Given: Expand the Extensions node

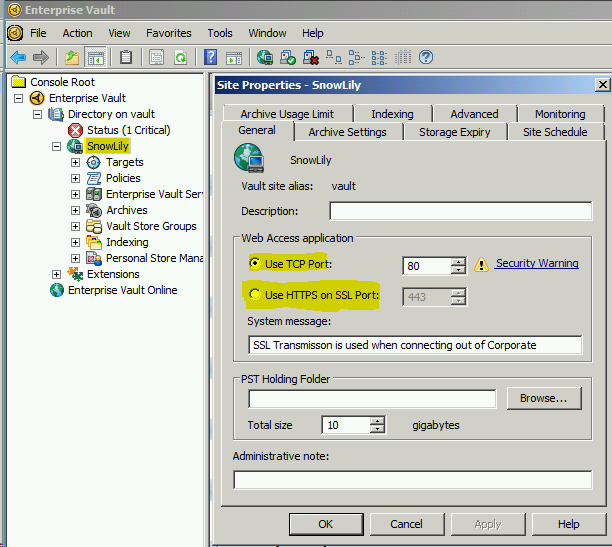Looking at the screenshot, I should click(57, 274).
